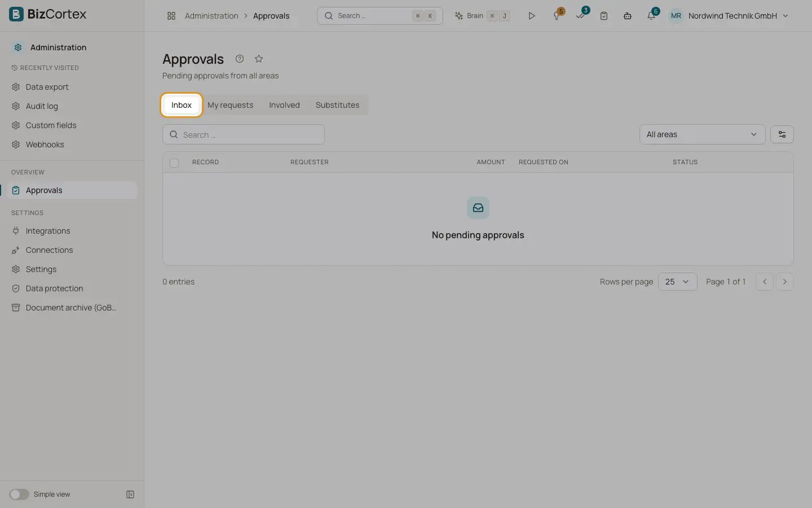This screenshot has width=812, height=508.
Task: Open the apps grid icon beside the breadcrumb
Action: [x=171, y=16]
